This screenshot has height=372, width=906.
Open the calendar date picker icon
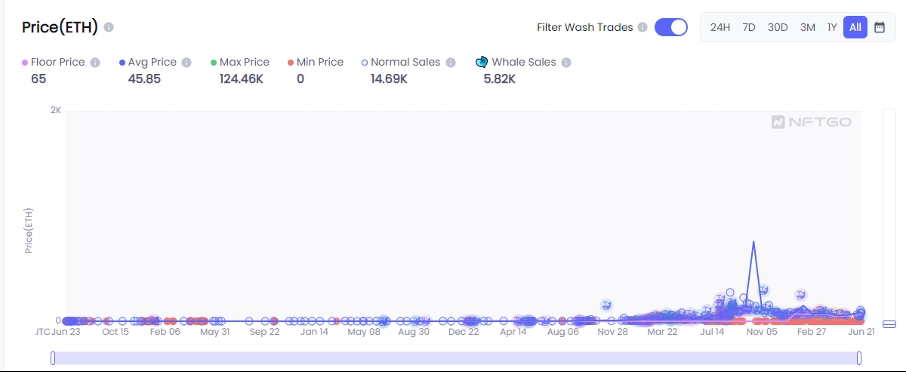click(x=879, y=27)
